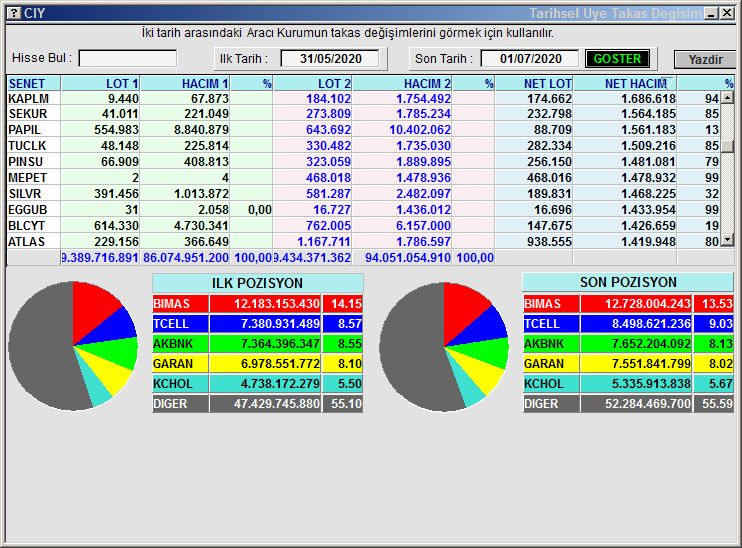Click yellow GARAN swatch in SON POZISYON
The height and width of the screenshot is (548, 742).
pyautogui.click(x=551, y=364)
